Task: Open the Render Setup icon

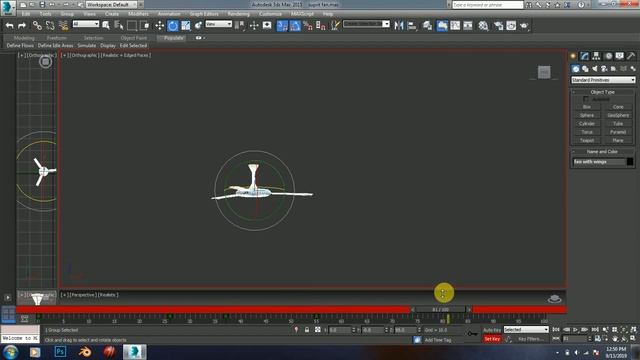Action: tap(498, 26)
